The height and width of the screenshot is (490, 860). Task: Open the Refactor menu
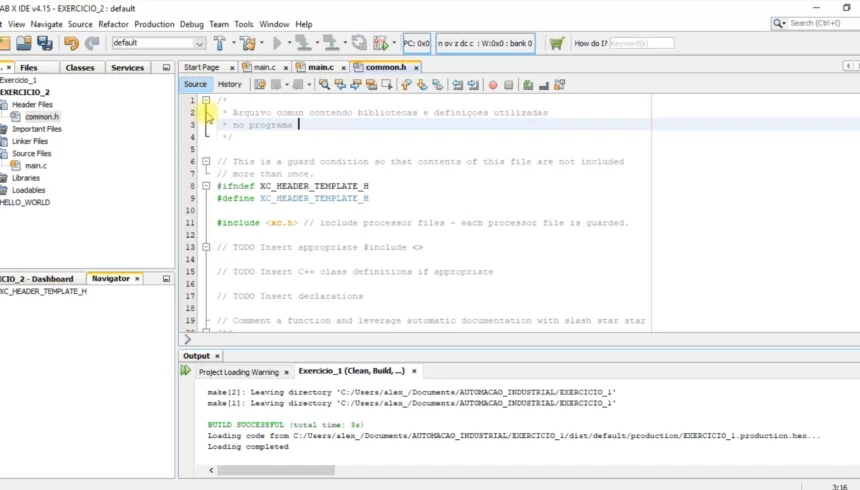tap(113, 24)
